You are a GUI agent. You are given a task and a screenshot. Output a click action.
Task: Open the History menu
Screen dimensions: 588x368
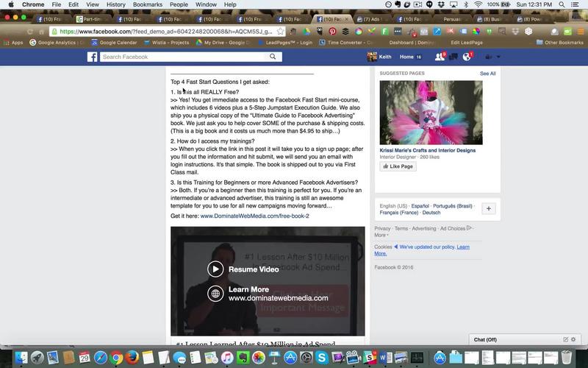[x=116, y=4]
